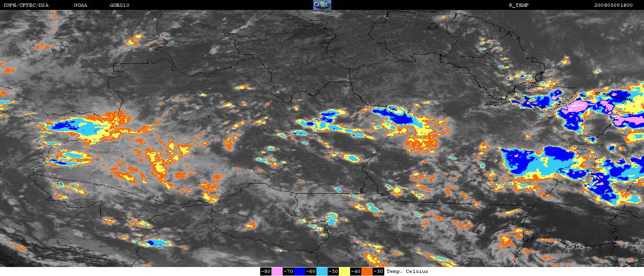The image size is (644, 276).
Task: Select the orange legend color swatch
Action: (x=367, y=272)
